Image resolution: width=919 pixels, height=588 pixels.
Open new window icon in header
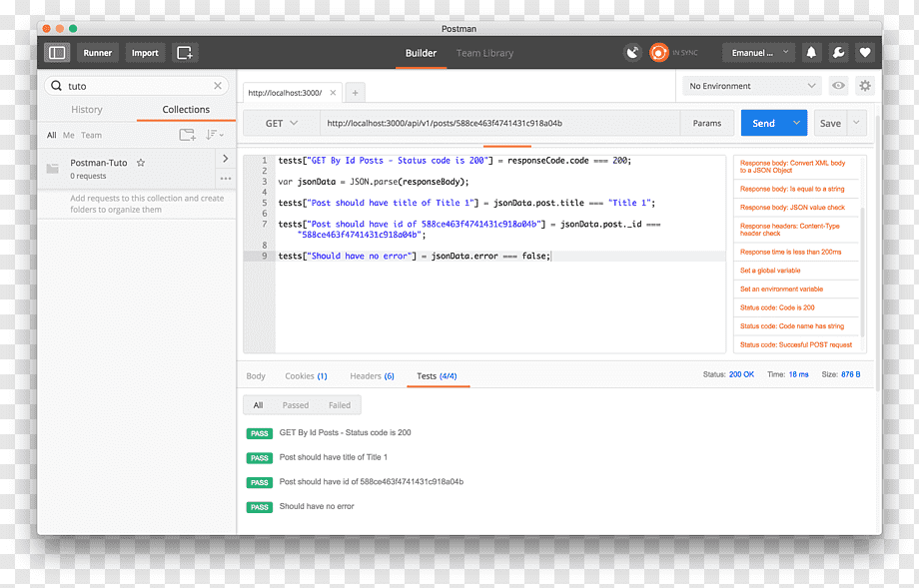[x=185, y=53]
